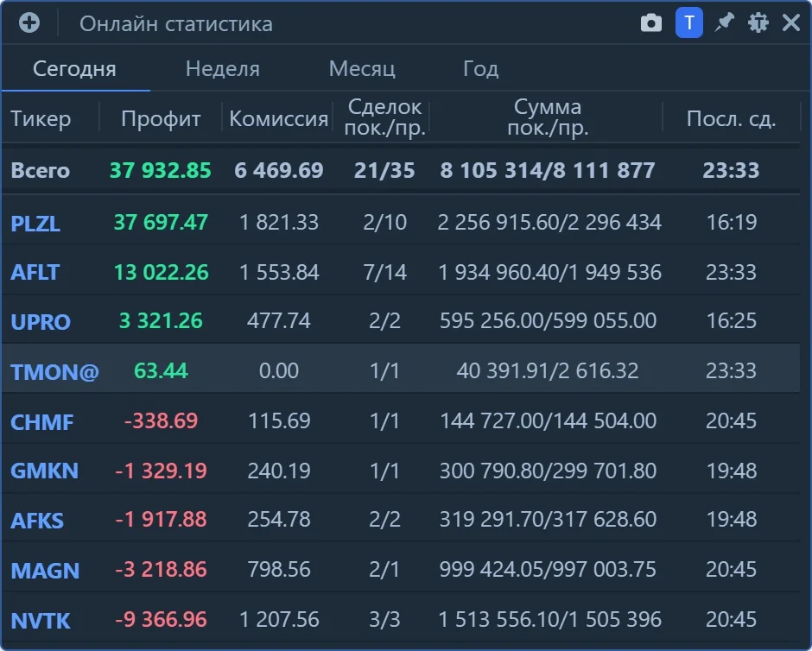The width and height of the screenshot is (812, 651).
Task: Click PLZL last deal time 16:19
Action: coord(732,223)
